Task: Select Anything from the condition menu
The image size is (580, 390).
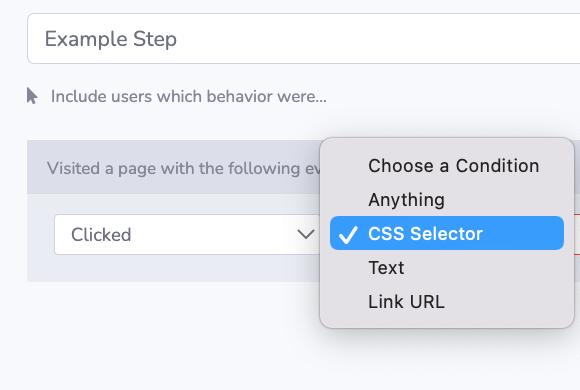Action: coord(406,200)
